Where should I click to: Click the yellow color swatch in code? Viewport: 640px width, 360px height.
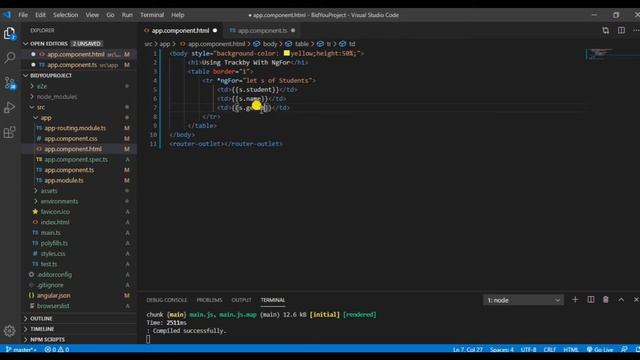[287, 53]
